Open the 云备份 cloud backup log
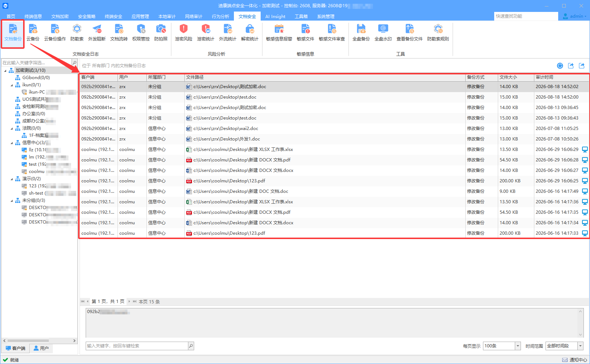Image resolution: width=590 pixels, height=364 pixels. pos(33,32)
